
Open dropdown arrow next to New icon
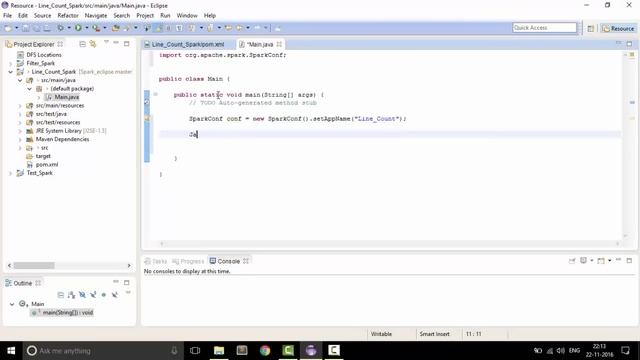tap(16, 28)
